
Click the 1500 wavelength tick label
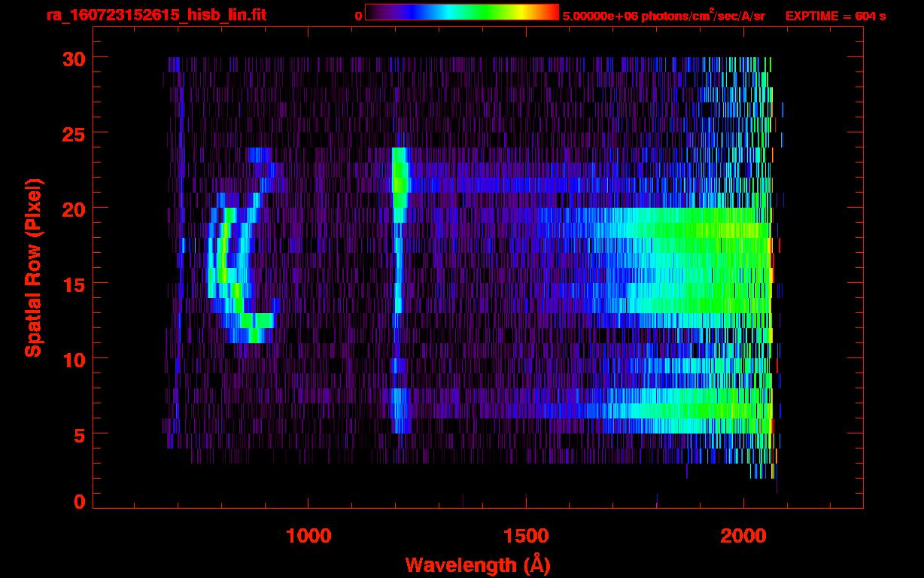click(526, 536)
